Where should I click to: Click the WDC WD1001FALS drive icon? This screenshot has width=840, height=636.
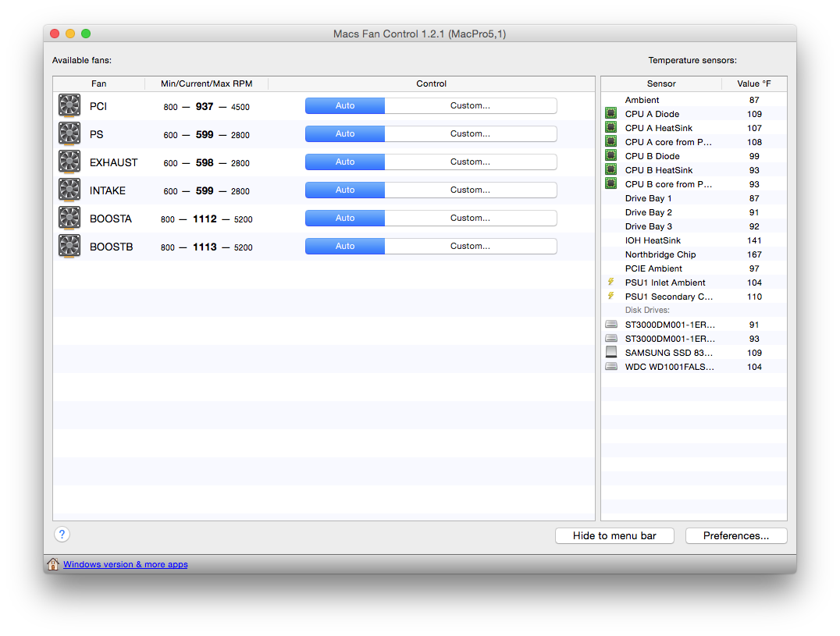tap(610, 367)
